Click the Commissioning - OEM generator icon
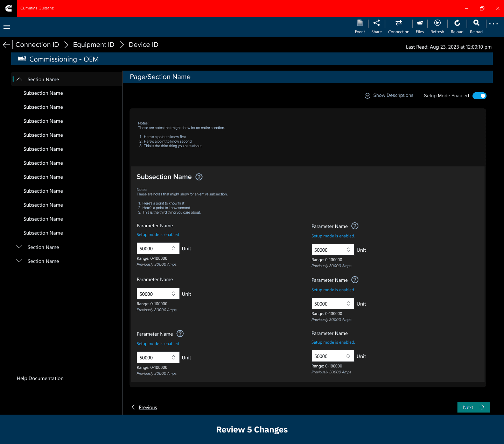Screen dimensions: 504x444 (22, 59)
